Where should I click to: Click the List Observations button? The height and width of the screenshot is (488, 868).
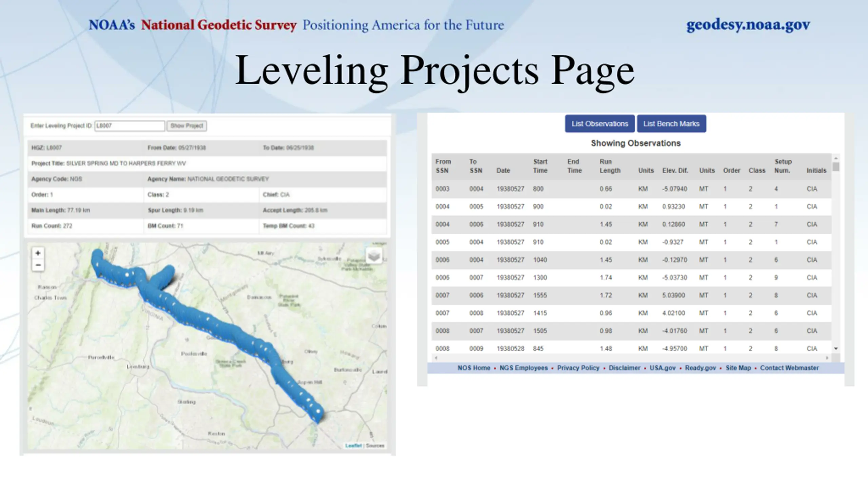tap(600, 124)
